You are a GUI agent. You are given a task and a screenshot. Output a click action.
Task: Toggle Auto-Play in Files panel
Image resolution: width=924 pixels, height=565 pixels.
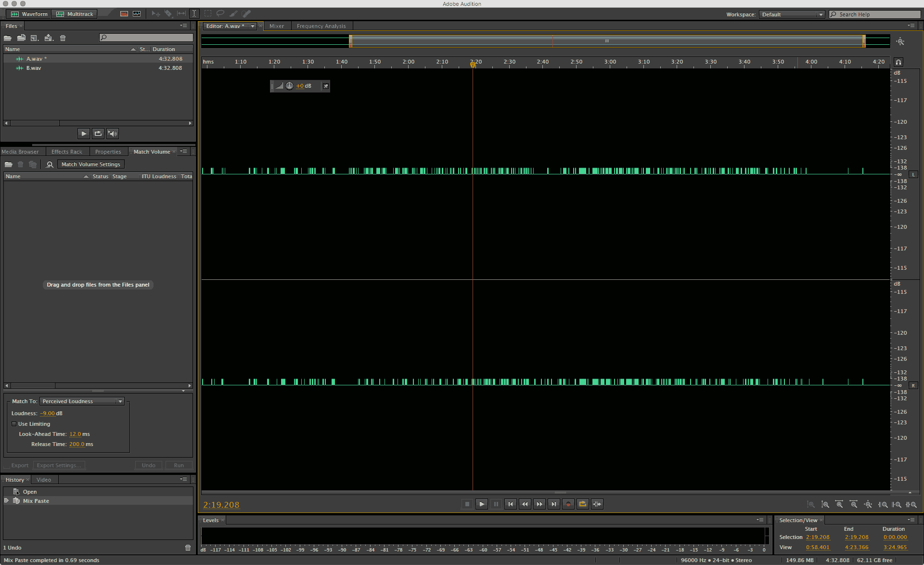pyautogui.click(x=113, y=133)
